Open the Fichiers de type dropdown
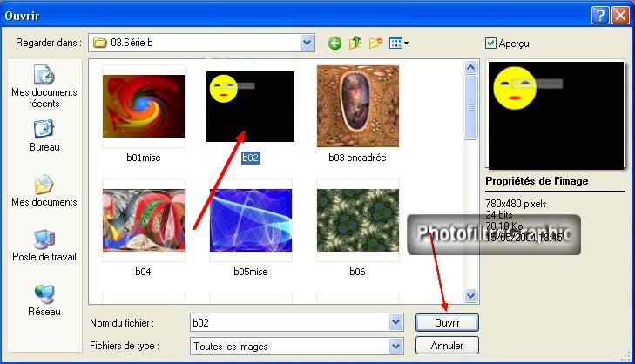The image size is (635, 364). (x=397, y=346)
